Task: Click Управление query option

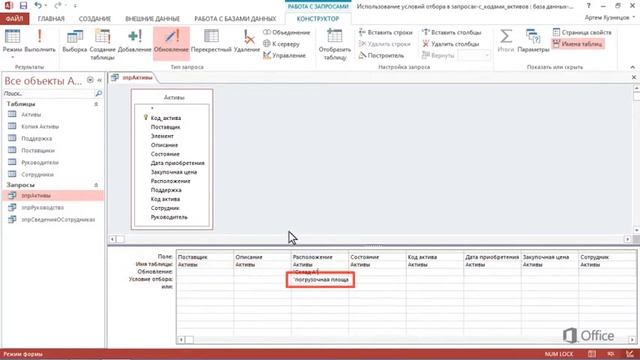Action: 284,55
